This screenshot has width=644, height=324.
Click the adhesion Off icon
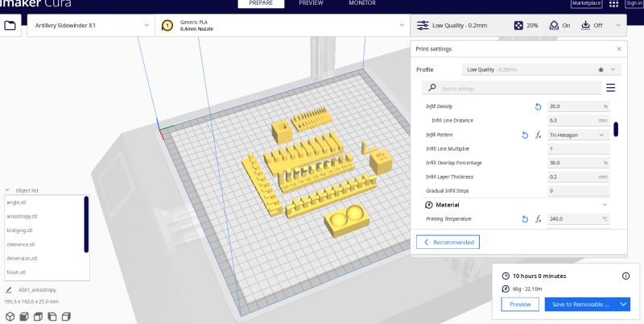point(586,26)
